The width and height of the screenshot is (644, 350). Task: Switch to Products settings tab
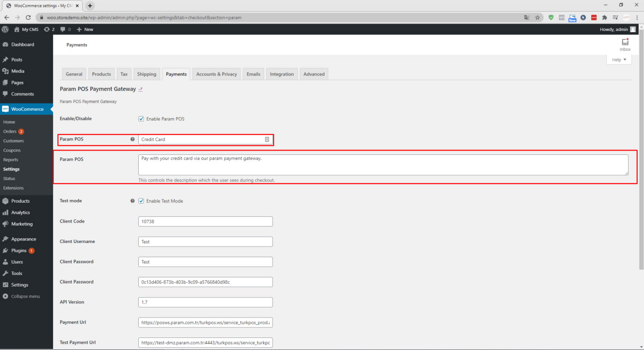pos(102,74)
